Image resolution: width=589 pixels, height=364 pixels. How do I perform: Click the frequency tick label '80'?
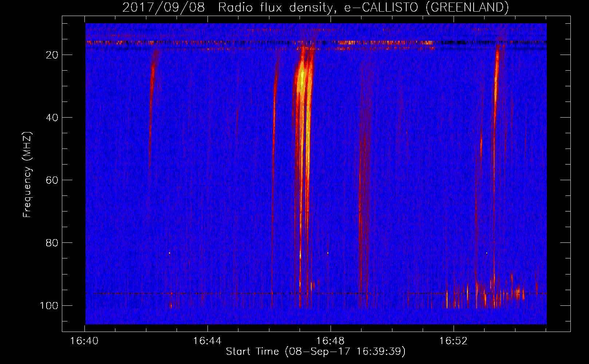52,243
